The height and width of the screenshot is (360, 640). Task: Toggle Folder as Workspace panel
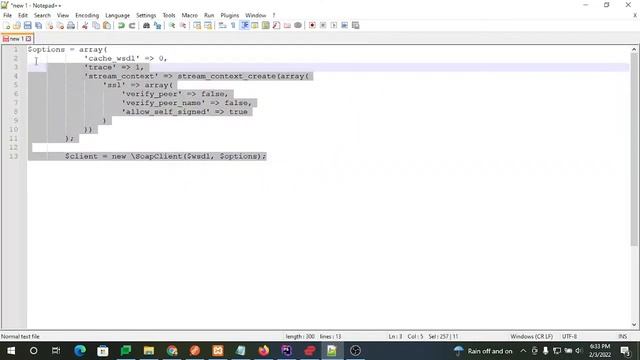[x=287, y=25]
